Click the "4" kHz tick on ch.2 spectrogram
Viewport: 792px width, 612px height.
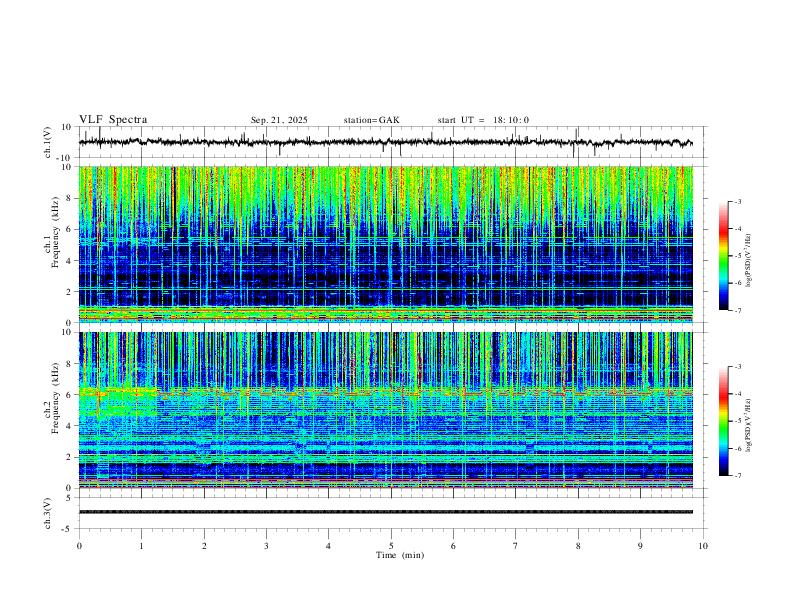(x=69, y=426)
